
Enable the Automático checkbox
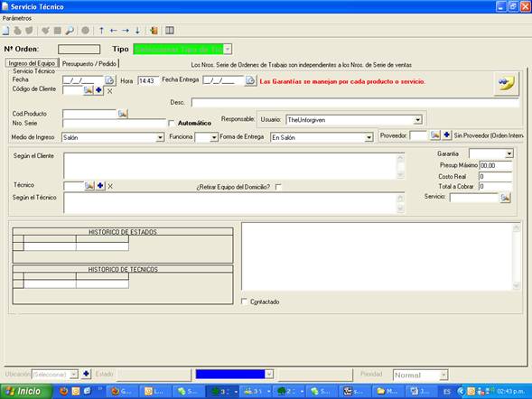tap(172, 123)
